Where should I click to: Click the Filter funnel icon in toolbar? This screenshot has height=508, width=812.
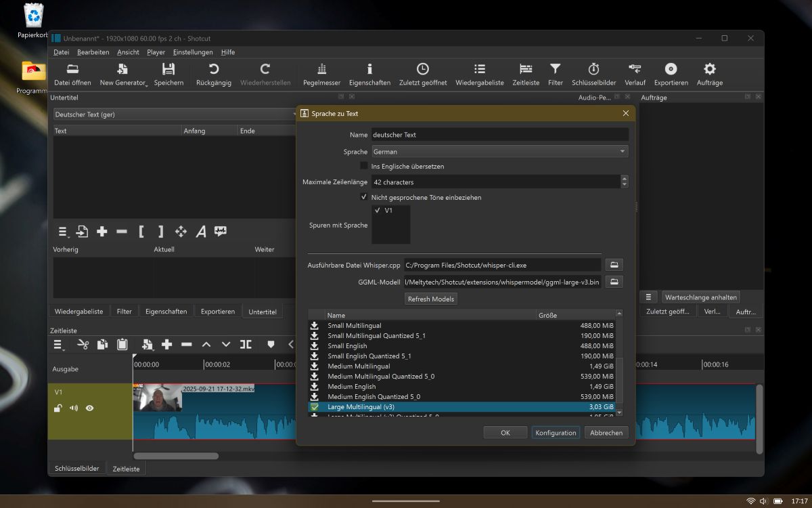coord(555,74)
